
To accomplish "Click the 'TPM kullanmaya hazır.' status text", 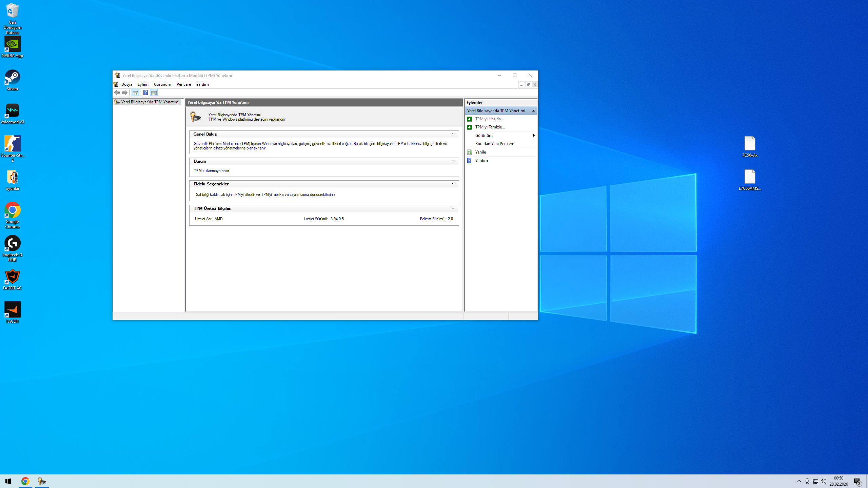I will tap(212, 171).
